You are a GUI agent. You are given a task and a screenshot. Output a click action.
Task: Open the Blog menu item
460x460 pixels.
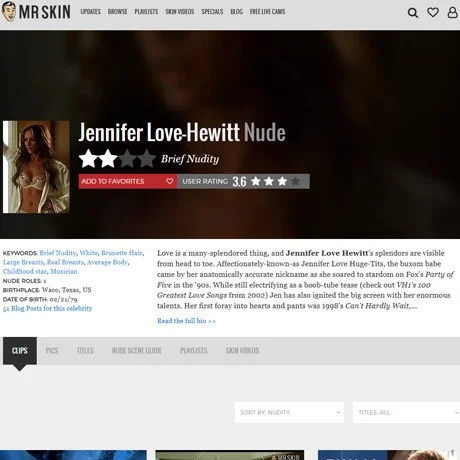coord(236,12)
